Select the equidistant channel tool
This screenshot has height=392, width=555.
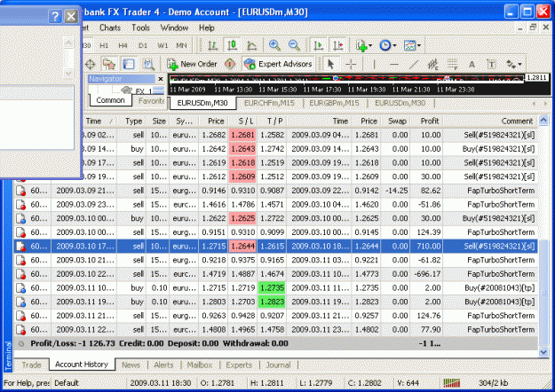click(432, 64)
